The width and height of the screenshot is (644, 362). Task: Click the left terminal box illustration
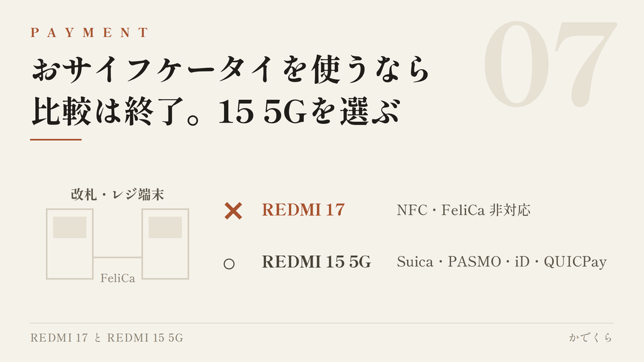pyautogui.click(x=70, y=244)
